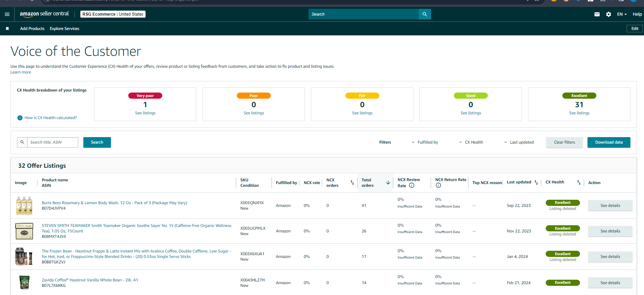
Task: Click The Frozen Bean product thumbnail
Action: pyautogui.click(x=24, y=257)
